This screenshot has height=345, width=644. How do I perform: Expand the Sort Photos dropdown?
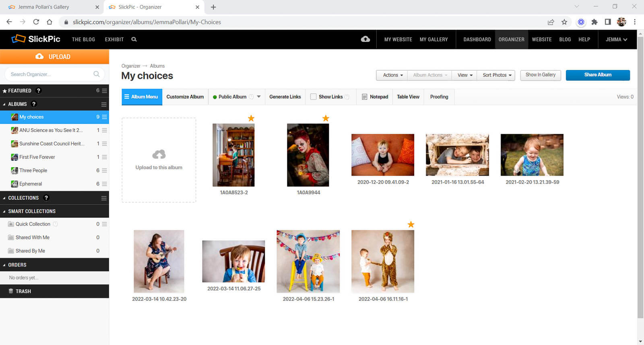(497, 75)
